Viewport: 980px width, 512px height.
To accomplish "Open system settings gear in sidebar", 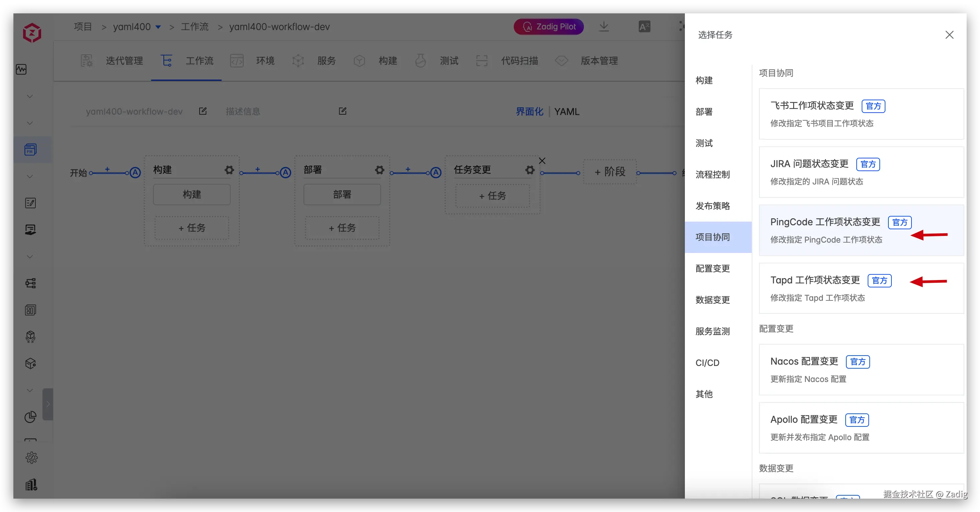I will [x=31, y=458].
